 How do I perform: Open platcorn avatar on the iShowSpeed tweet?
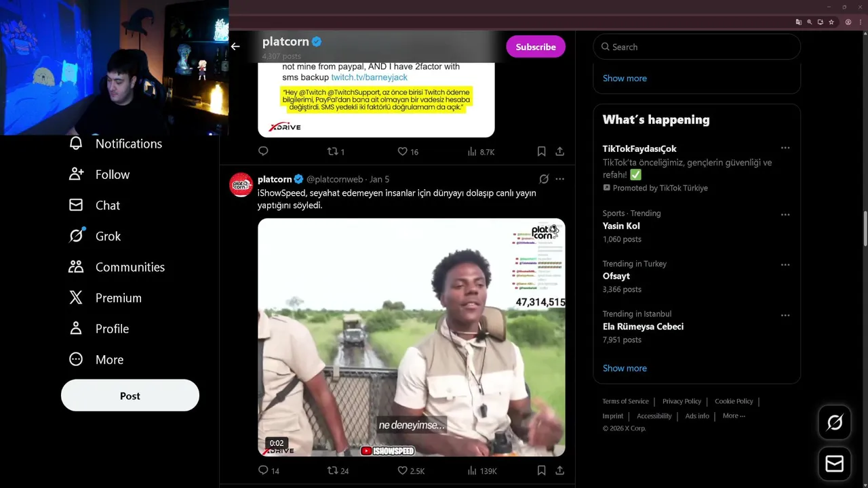tap(241, 185)
